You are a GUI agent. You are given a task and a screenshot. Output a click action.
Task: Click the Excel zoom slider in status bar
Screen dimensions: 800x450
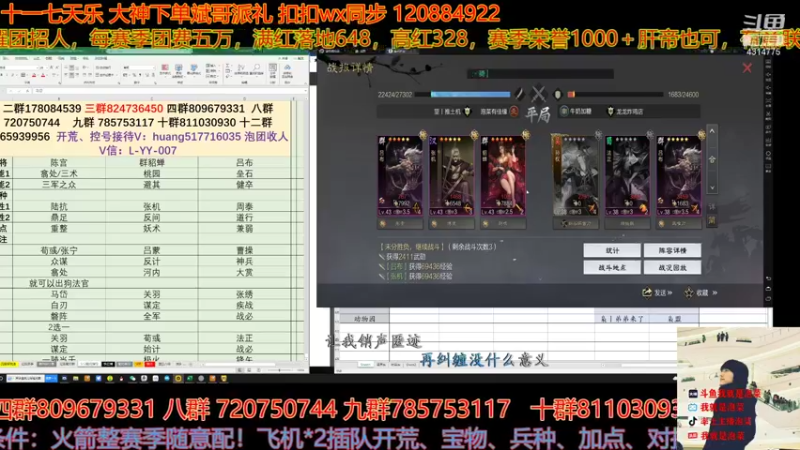279,370
